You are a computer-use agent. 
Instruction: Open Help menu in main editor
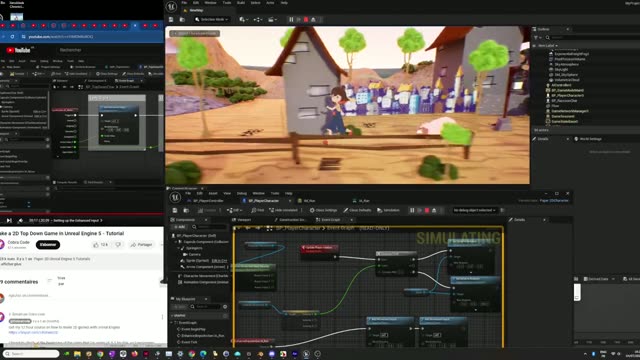pyautogui.click(x=284, y=3)
